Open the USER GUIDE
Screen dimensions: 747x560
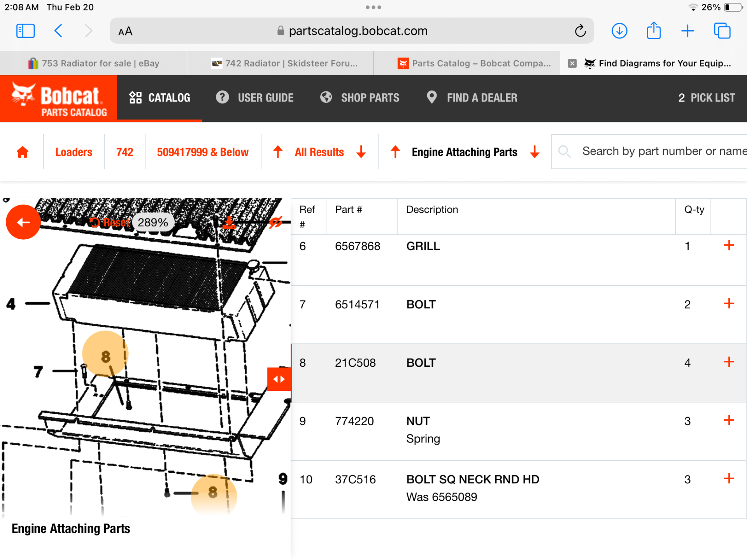click(x=255, y=98)
